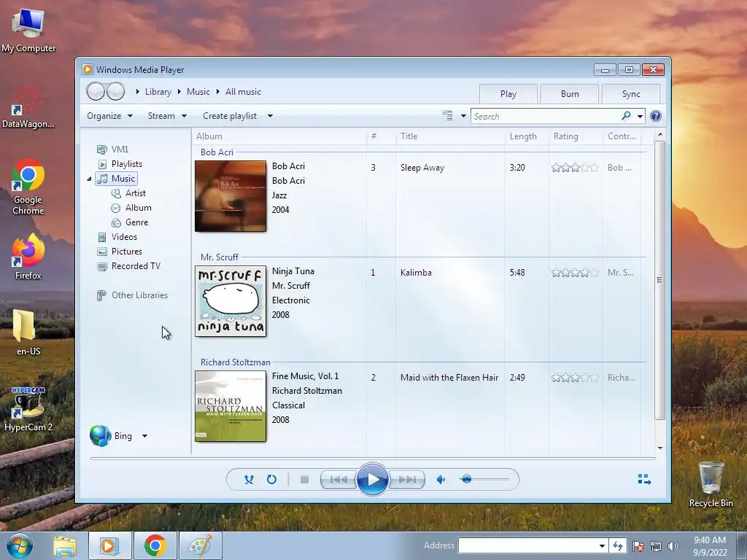Expand the Create playlist dropdown arrow
This screenshot has width=747, height=560.
270,116
